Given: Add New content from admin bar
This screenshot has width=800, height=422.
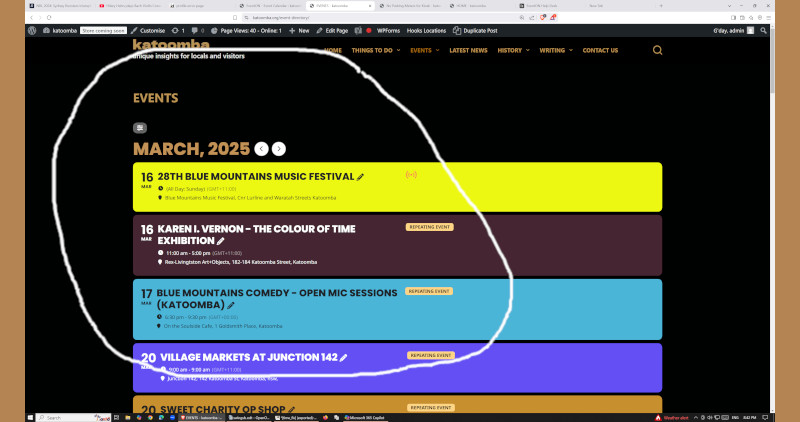Looking at the screenshot, I should (299, 31).
